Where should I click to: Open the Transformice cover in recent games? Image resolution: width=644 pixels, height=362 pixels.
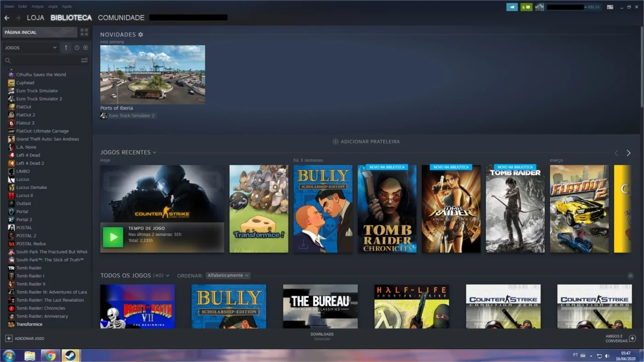pos(259,209)
